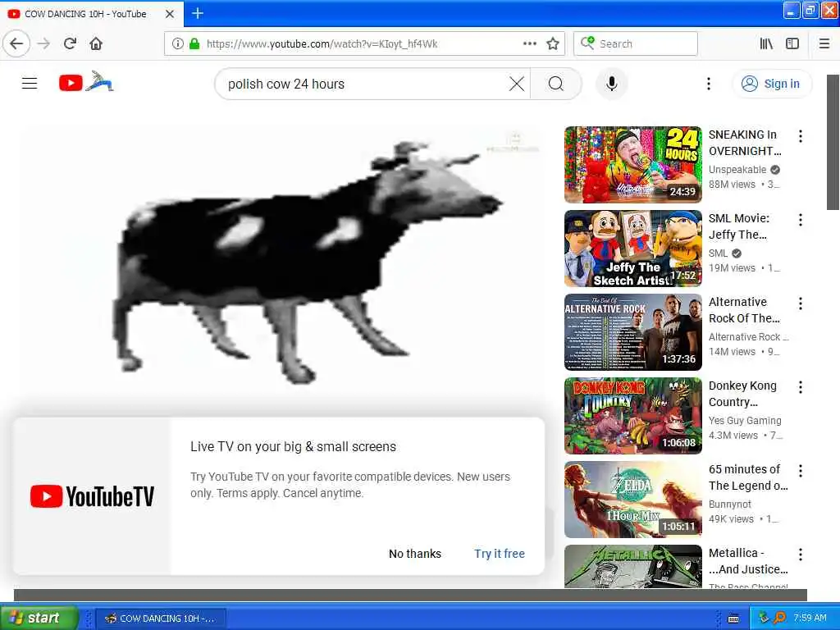840x630 pixels.
Task: Click the taskbar on-screen keyboard icon
Action: [x=733, y=619]
